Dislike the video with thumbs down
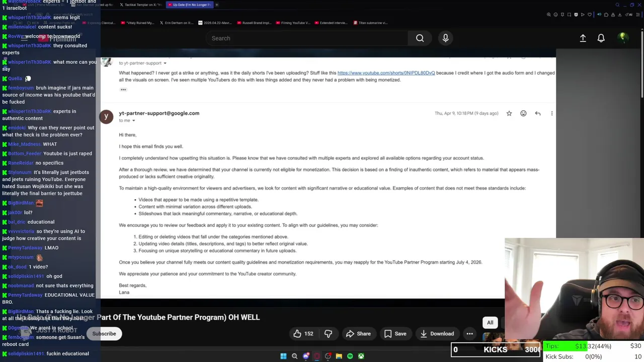Image resolution: width=644 pixels, height=362 pixels. pyautogui.click(x=328, y=333)
